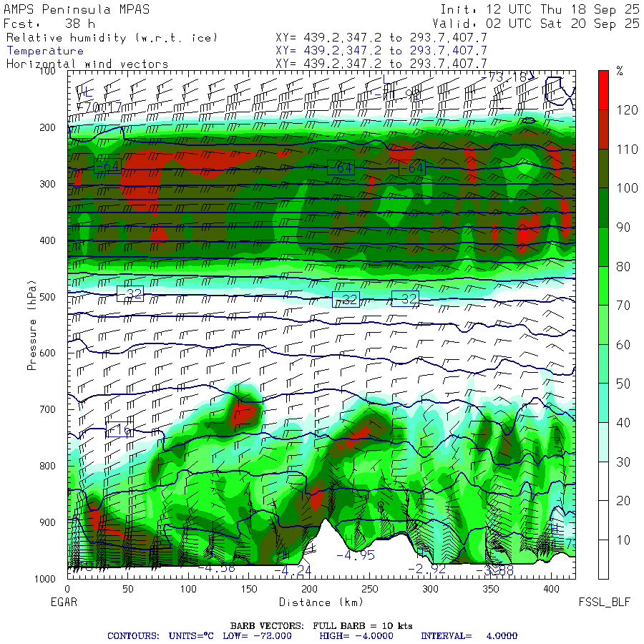Click the 'EGAR' start-point label

pos(64,602)
